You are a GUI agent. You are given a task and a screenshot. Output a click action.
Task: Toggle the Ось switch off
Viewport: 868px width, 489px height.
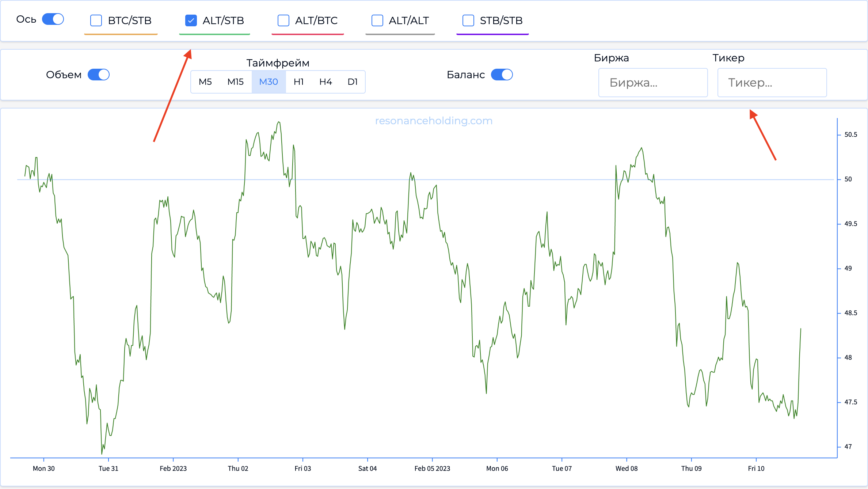tap(53, 19)
